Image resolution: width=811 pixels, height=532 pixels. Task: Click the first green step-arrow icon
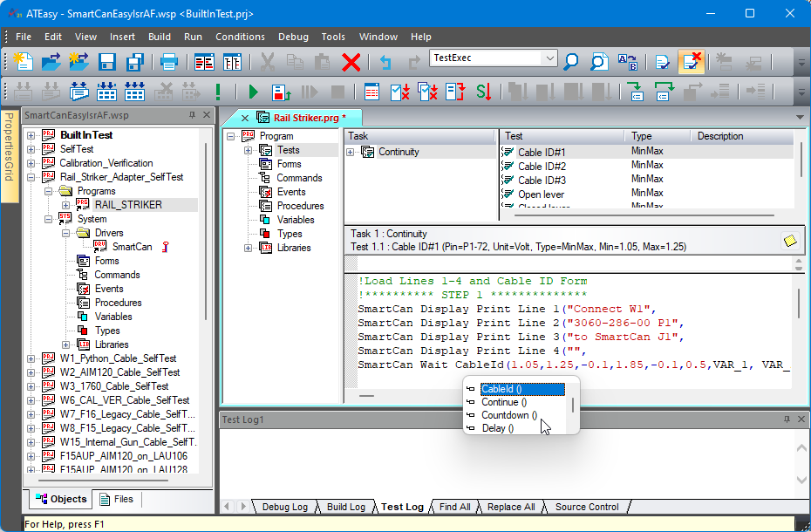click(636, 92)
